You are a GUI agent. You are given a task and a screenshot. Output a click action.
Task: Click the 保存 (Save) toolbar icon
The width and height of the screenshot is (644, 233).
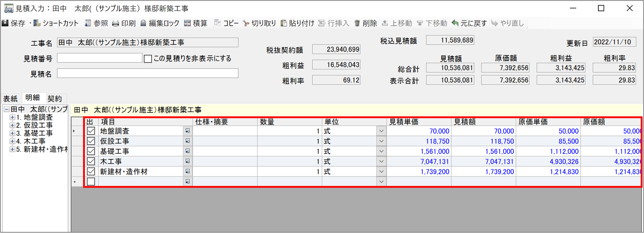5,23
